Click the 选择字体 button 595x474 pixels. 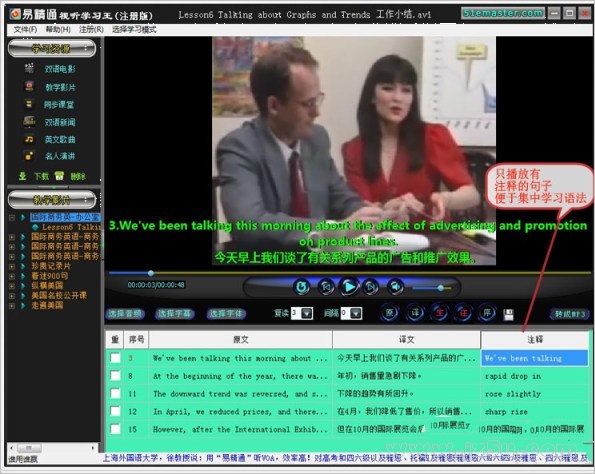tap(226, 313)
